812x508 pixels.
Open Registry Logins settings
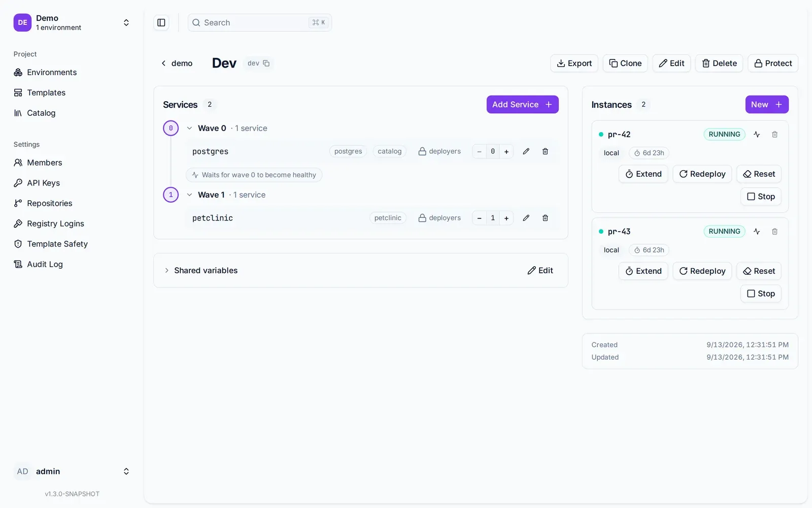tap(72, 224)
